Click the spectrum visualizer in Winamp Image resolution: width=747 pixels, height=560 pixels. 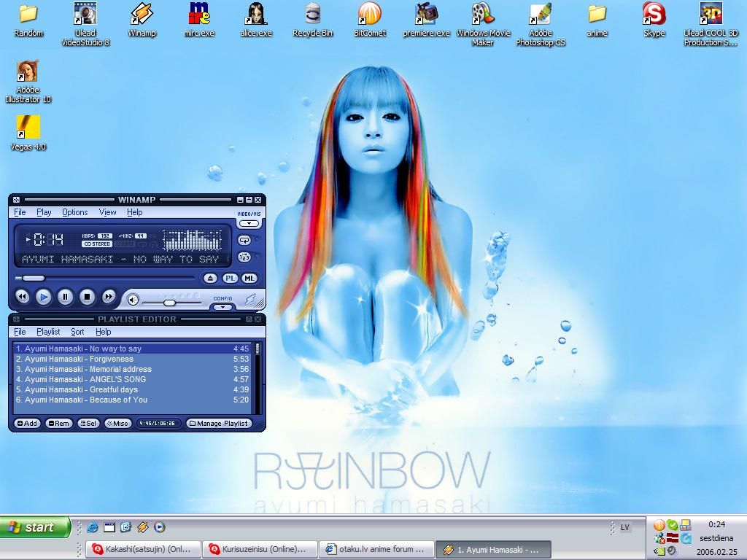(x=193, y=240)
